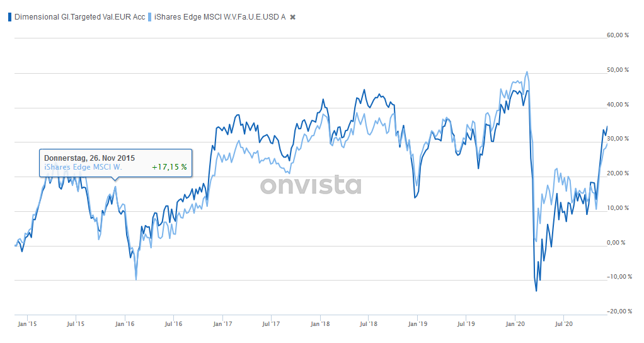
Task: Click the dark blue Dimensional legend color marker
Action: (10, 17)
